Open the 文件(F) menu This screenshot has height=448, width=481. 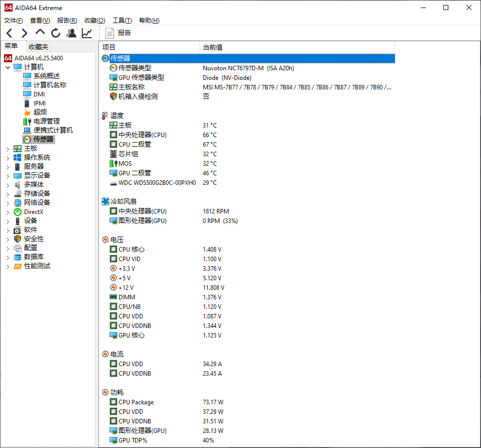[x=14, y=21]
